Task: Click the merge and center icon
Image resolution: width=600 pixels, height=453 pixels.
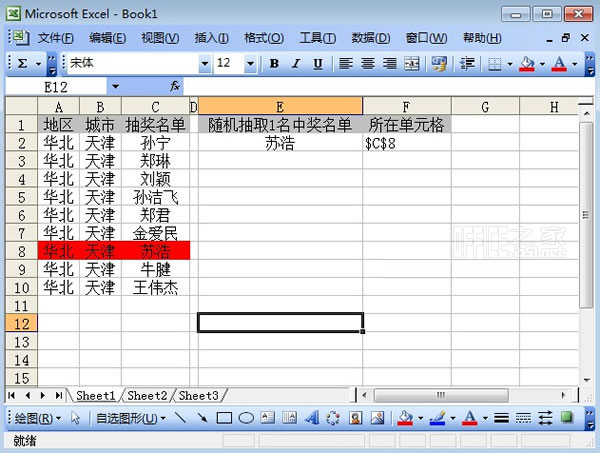Action: pyautogui.click(x=411, y=63)
